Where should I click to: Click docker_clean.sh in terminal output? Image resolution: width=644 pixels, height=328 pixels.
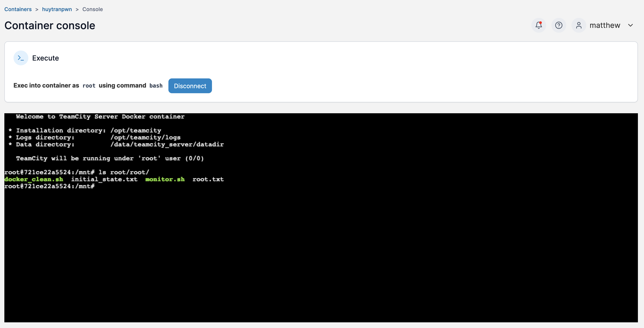click(x=34, y=179)
